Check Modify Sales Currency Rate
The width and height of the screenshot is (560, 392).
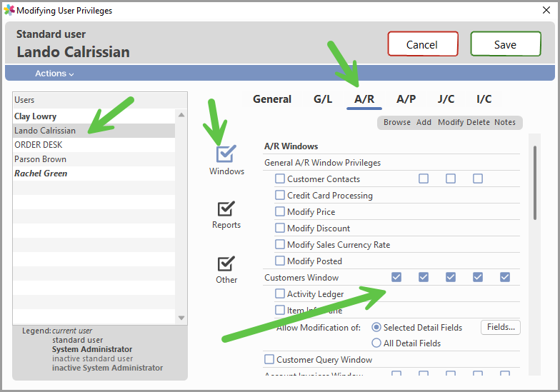tap(280, 244)
